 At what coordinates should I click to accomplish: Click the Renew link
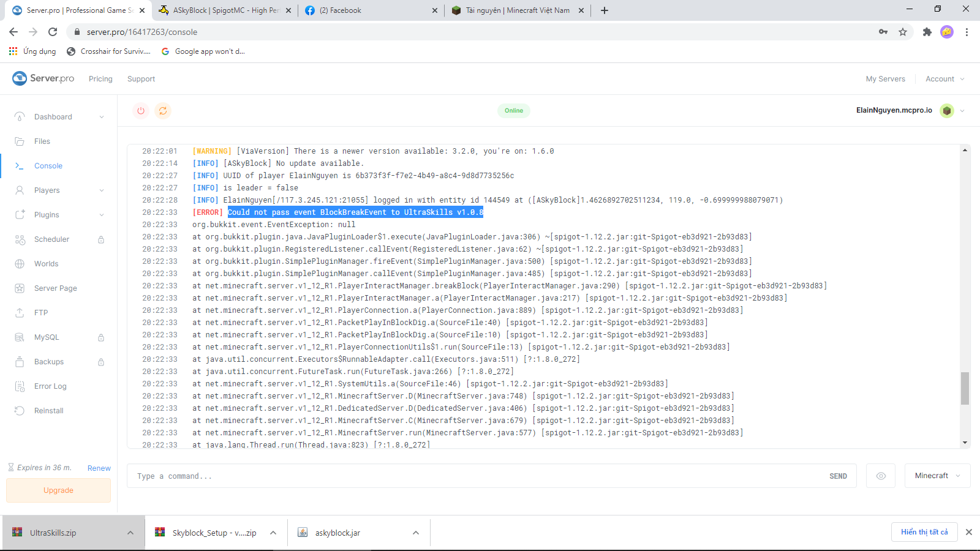[99, 468]
